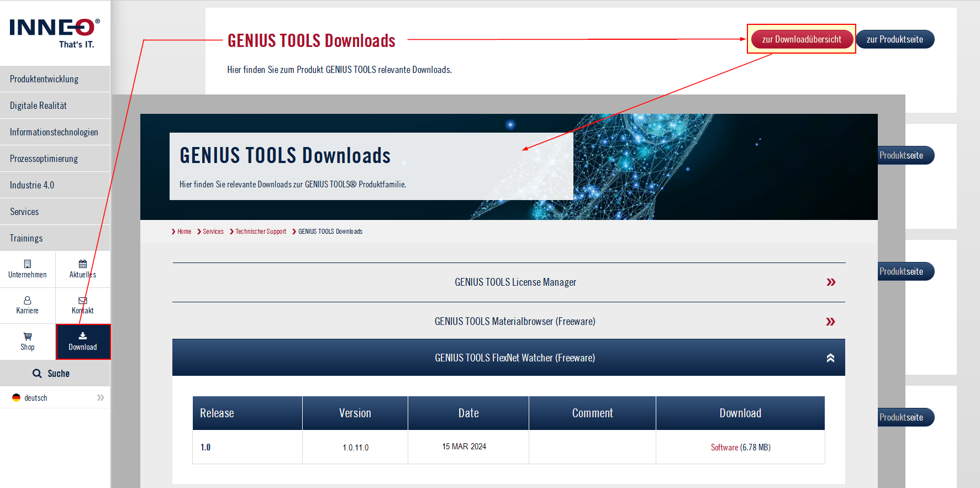Viewport: 980px width, 488px height.
Task: Click the INNEO logo
Action: pyautogui.click(x=55, y=33)
